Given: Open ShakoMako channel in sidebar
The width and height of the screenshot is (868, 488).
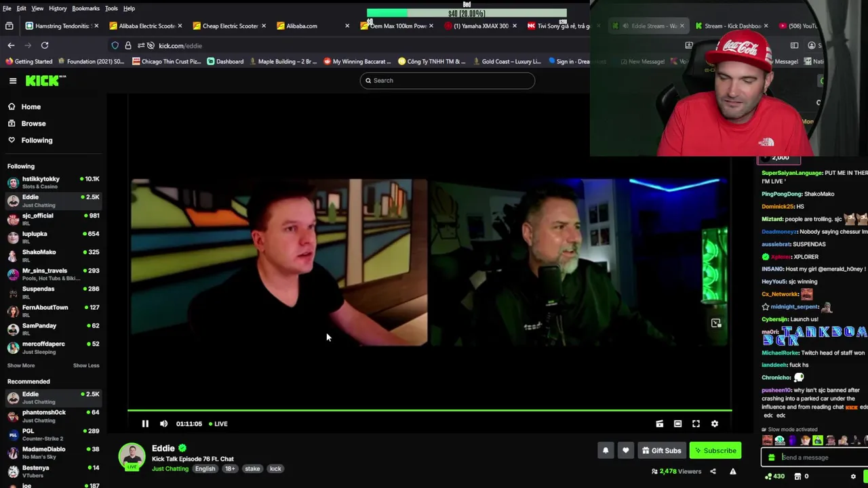Looking at the screenshot, I should [x=53, y=256].
